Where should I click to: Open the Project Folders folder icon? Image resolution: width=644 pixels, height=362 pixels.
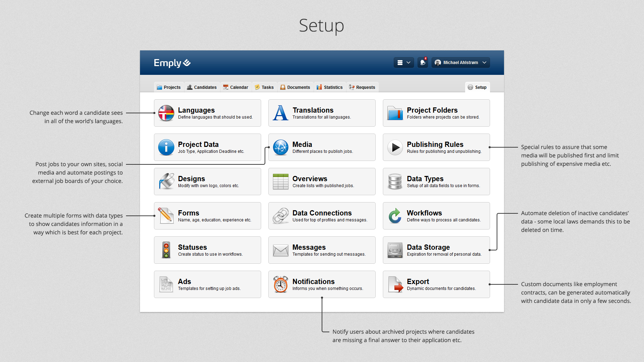click(x=395, y=113)
